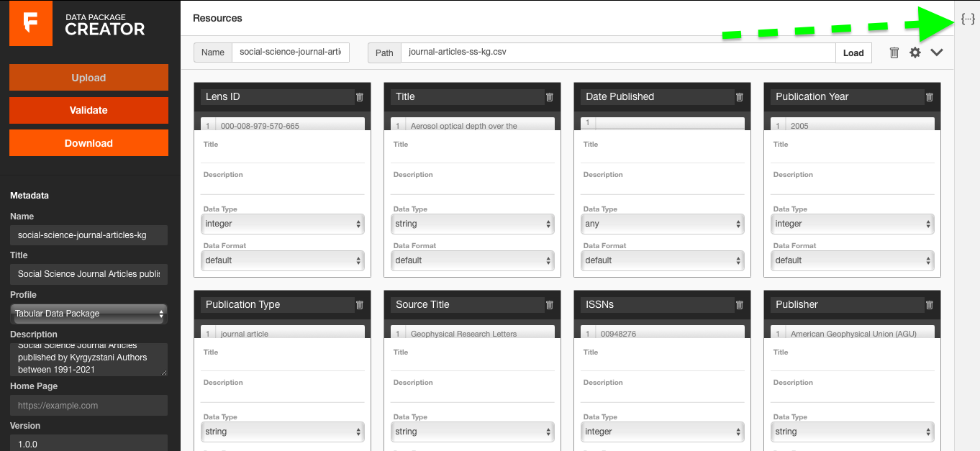
Task: Click the Load button
Action: pyautogui.click(x=853, y=52)
